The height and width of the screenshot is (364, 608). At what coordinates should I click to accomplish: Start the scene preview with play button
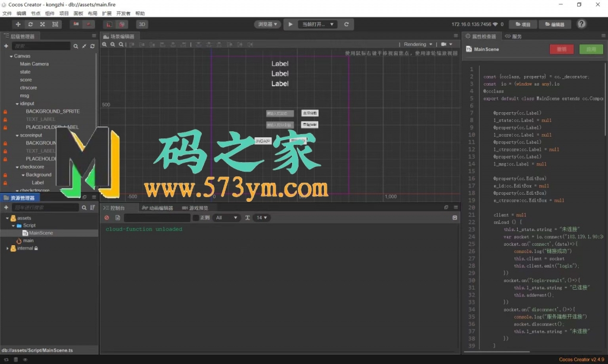(x=290, y=24)
